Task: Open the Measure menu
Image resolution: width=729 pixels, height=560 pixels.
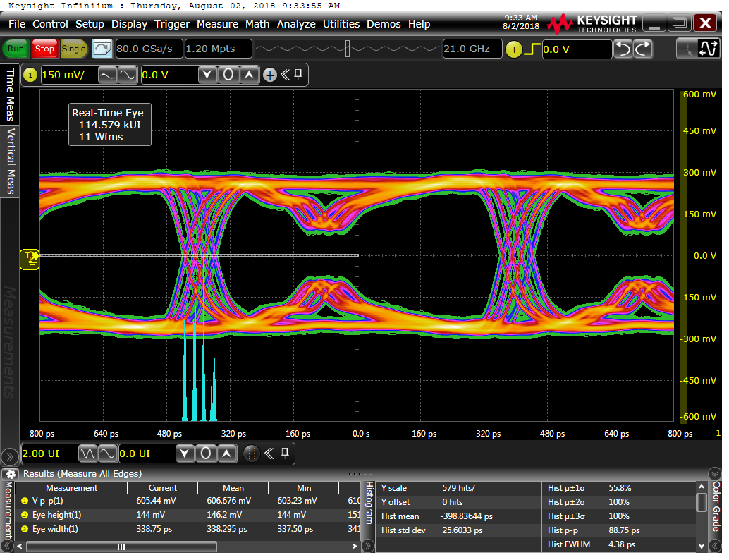Action: pos(217,24)
